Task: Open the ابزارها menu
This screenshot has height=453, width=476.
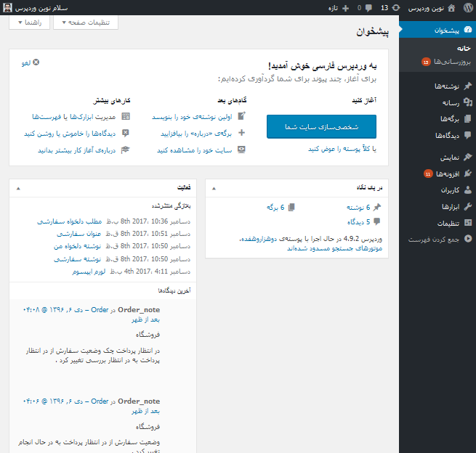Action: (x=437, y=206)
